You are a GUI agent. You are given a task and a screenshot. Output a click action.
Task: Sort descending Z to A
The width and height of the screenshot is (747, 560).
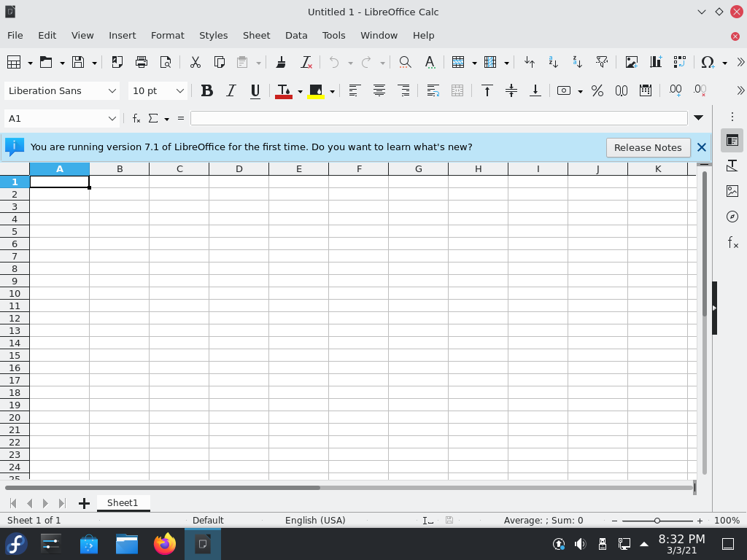(578, 62)
